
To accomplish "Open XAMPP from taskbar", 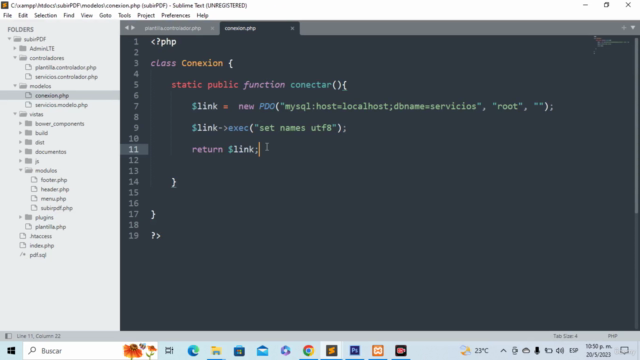I will coord(378,351).
